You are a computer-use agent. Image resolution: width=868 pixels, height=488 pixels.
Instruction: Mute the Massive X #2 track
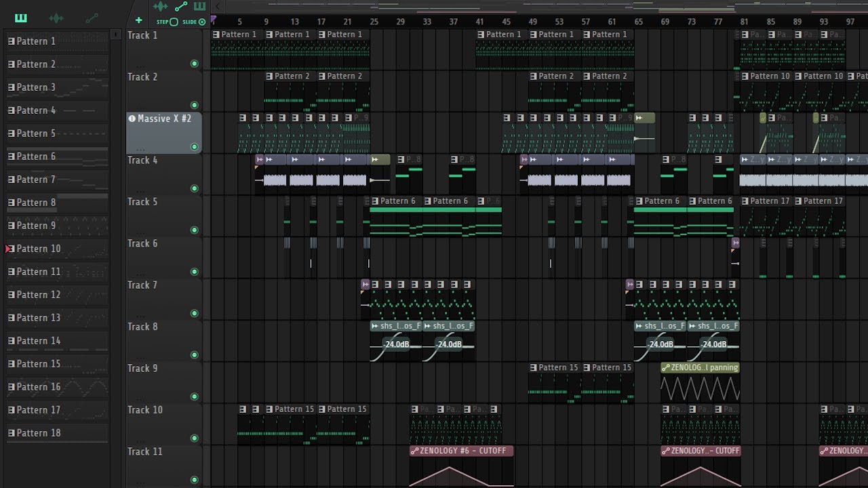tap(195, 147)
